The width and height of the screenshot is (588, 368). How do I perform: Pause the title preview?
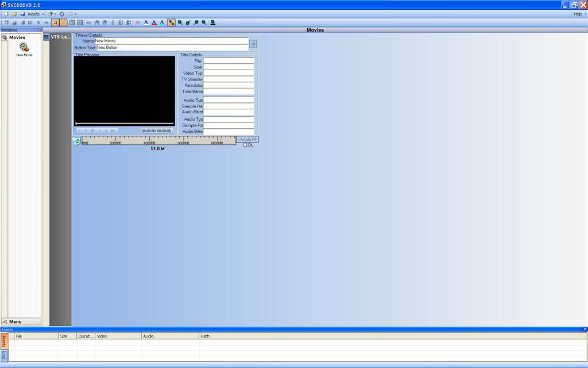click(86, 131)
